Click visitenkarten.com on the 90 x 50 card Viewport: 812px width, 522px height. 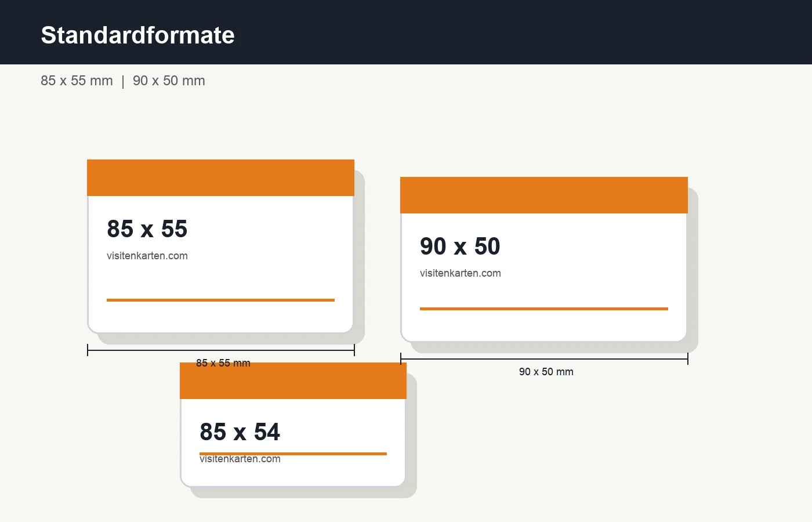[x=461, y=273]
